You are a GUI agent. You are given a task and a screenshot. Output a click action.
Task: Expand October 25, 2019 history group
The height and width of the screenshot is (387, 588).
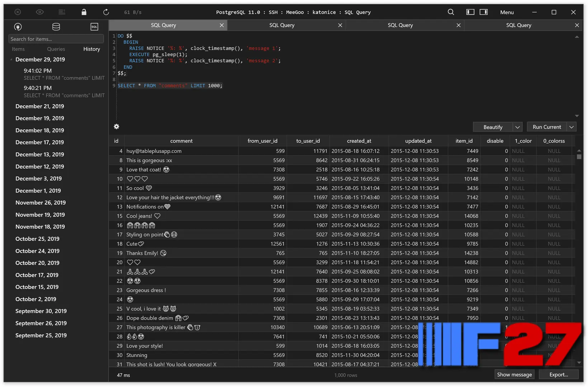(37, 239)
